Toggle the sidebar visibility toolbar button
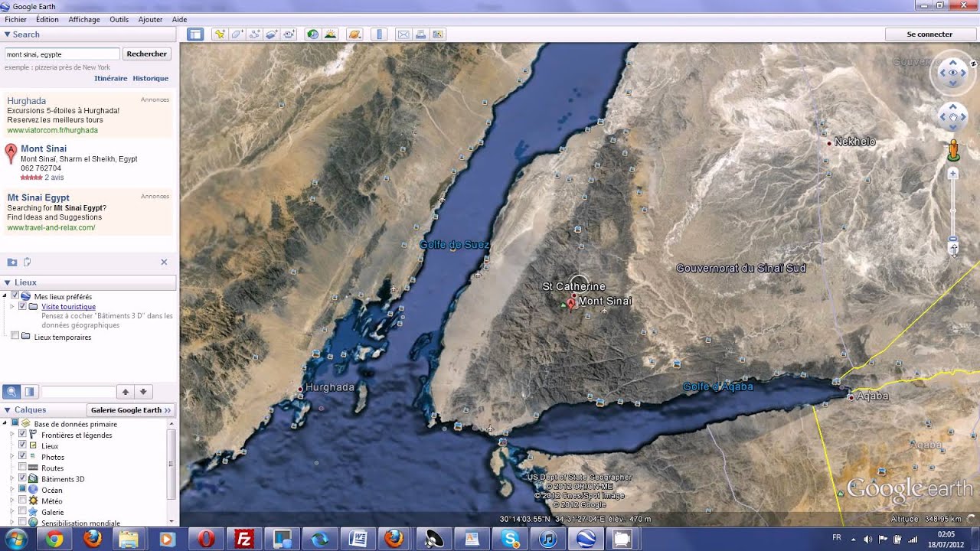The width and height of the screenshot is (980, 551). coord(195,34)
